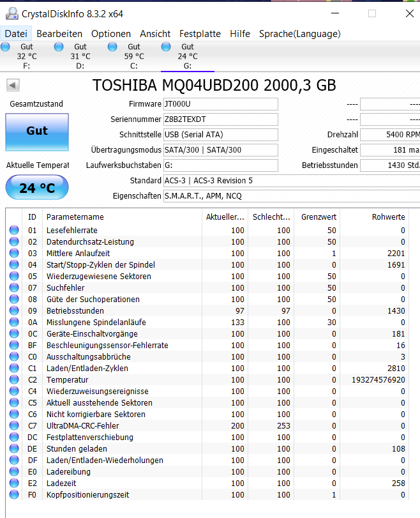Click status icon of C2 Temperatur row

14,379
